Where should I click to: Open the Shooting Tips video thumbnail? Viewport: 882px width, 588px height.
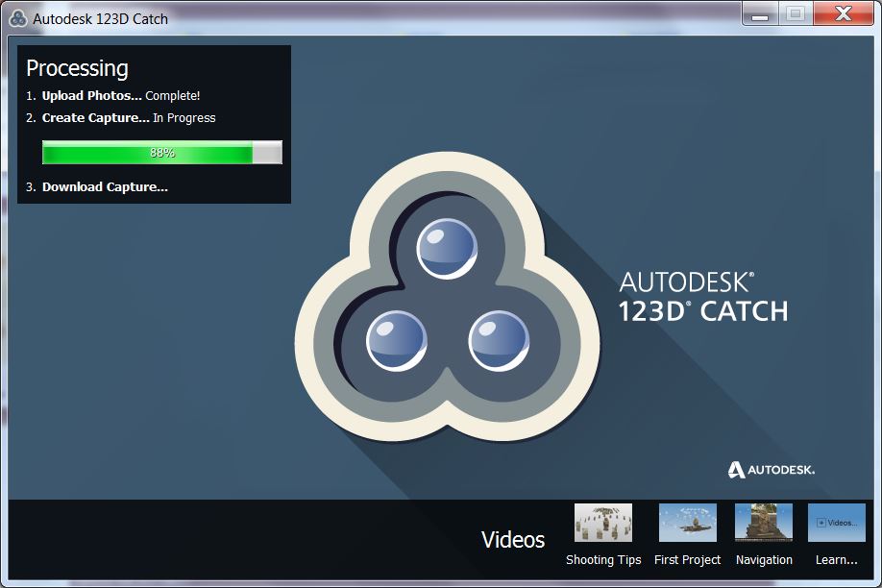[x=603, y=523]
